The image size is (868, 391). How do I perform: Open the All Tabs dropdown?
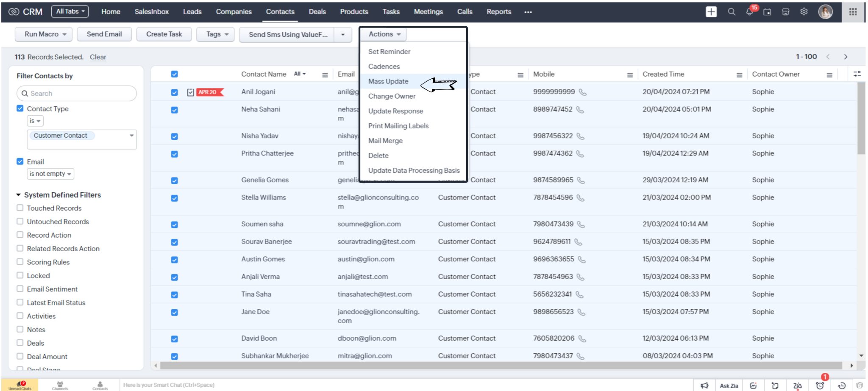click(70, 11)
